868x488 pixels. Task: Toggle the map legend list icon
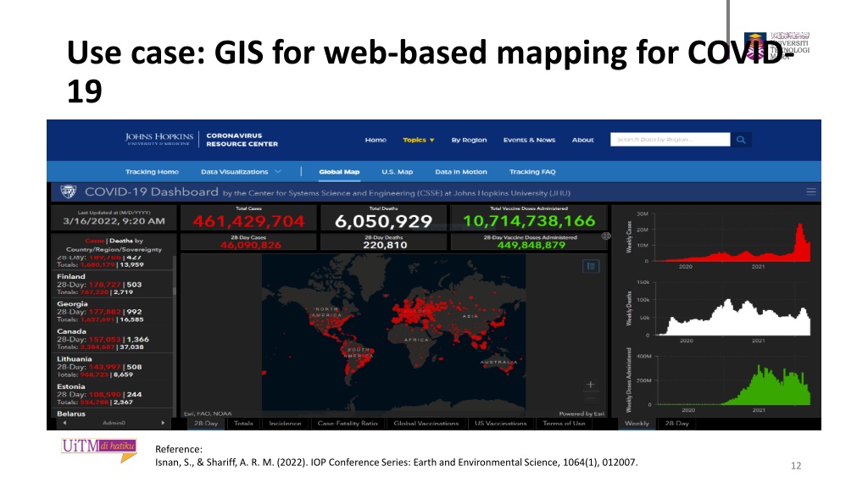(592, 265)
